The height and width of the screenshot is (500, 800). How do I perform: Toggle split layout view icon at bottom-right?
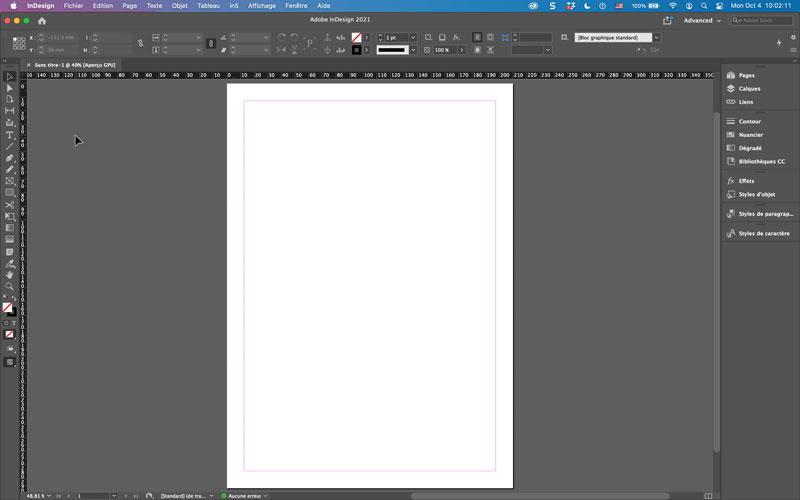pos(708,496)
